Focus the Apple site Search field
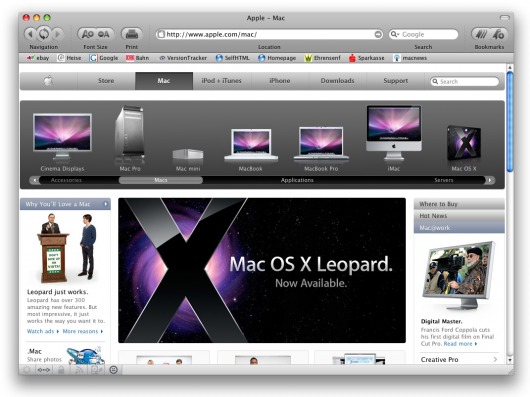The width and height of the screenshot is (530, 397). [x=465, y=81]
